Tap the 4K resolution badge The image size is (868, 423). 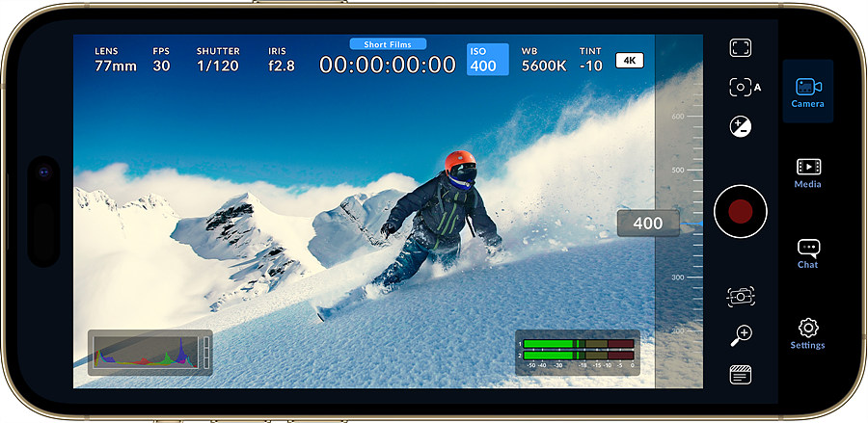click(x=630, y=61)
